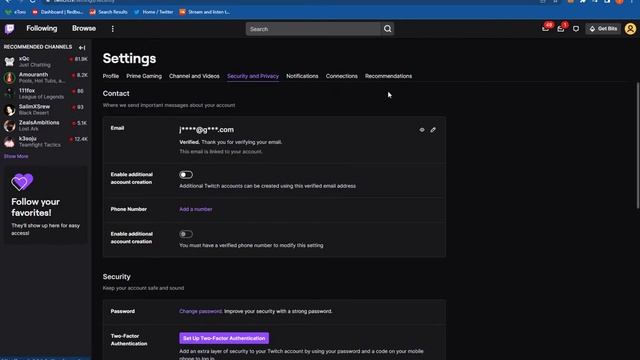Click the Get Bits button
640x360 pixels.
[603, 29]
